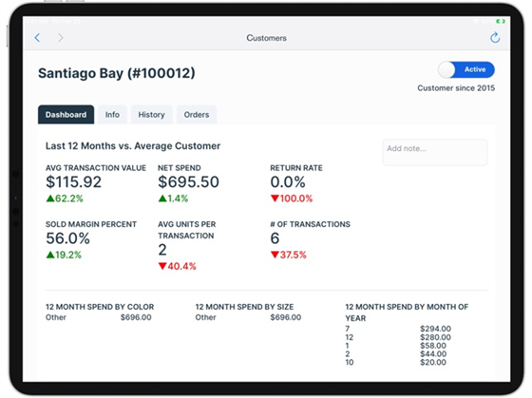The height and width of the screenshot is (398, 532).
Task: Select the $44.00 spend amount
Action: tap(433, 354)
